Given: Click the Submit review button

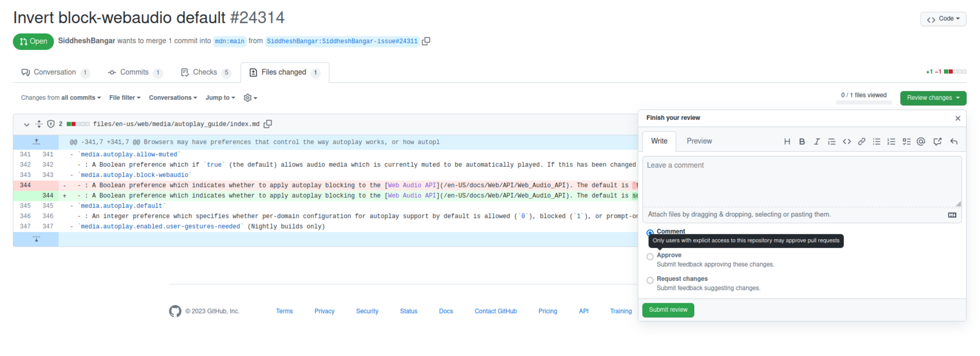Looking at the screenshot, I should (x=668, y=309).
